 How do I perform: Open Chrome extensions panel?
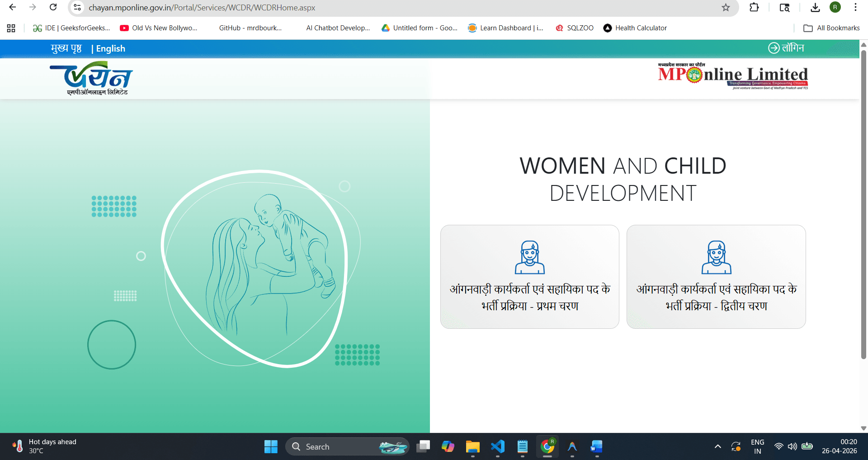click(755, 7)
